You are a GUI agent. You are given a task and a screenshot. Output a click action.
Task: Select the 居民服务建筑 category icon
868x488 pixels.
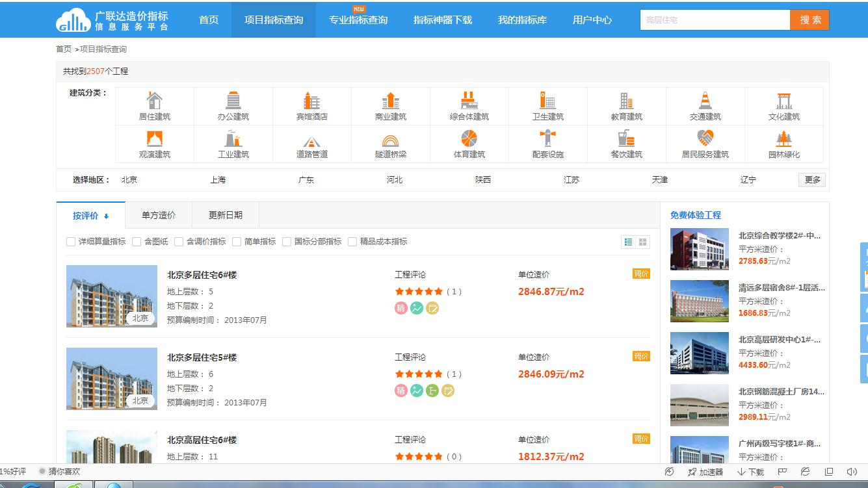(705, 138)
